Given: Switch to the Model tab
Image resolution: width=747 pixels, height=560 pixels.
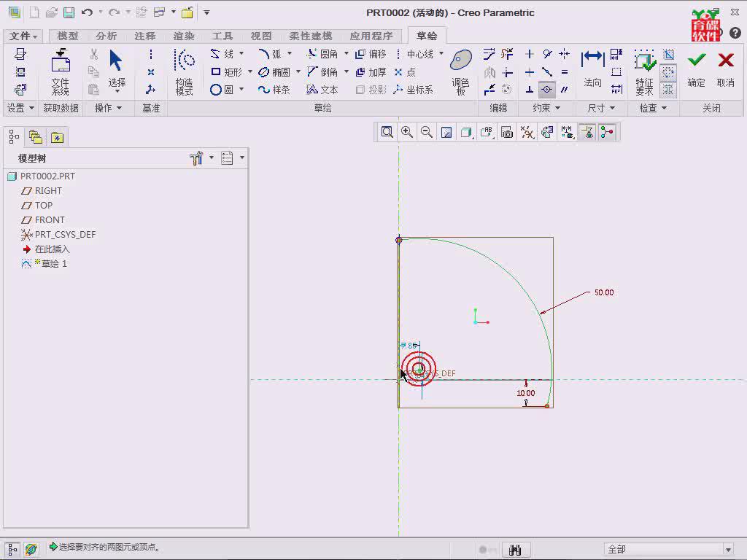Looking at the screenshot, I should (68, 36).
